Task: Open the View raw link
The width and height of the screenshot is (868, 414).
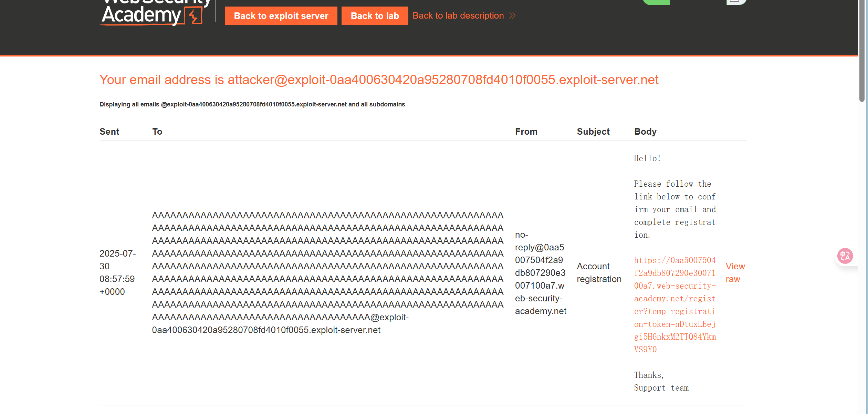Action: pos(735,272)
